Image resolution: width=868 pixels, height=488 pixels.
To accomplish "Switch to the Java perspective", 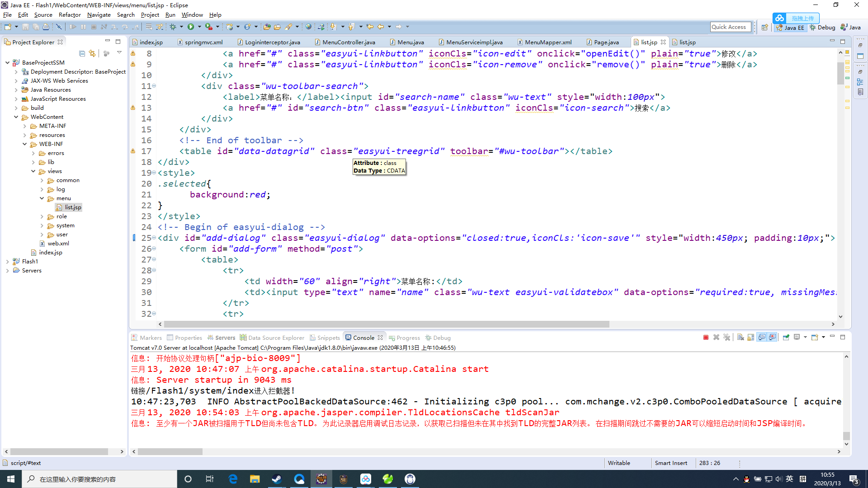I will (x=850, y=28).
